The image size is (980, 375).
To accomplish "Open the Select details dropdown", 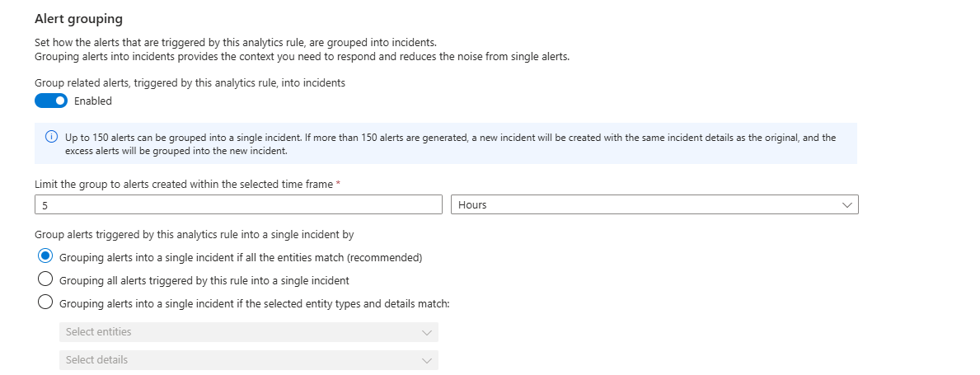I will [249, 360].
